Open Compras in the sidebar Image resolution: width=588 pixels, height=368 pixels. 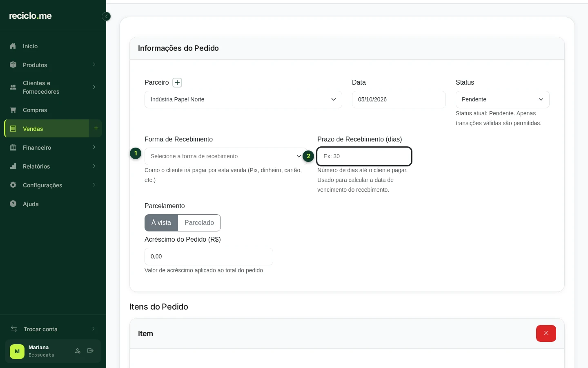[x=53, y=110]
